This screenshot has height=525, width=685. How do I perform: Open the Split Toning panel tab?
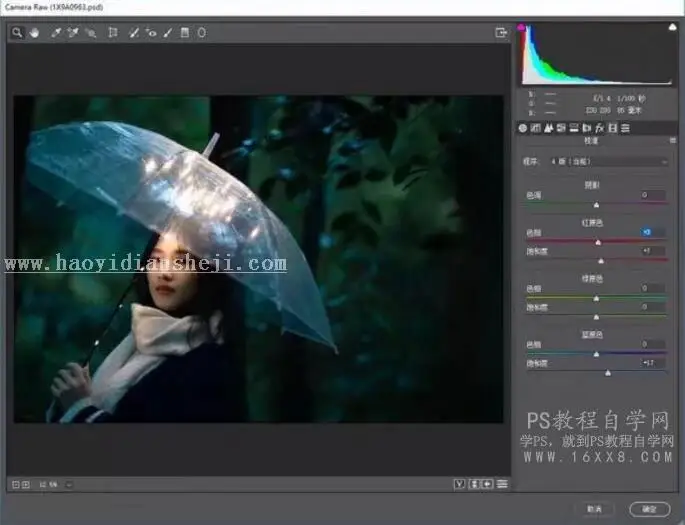574,128
